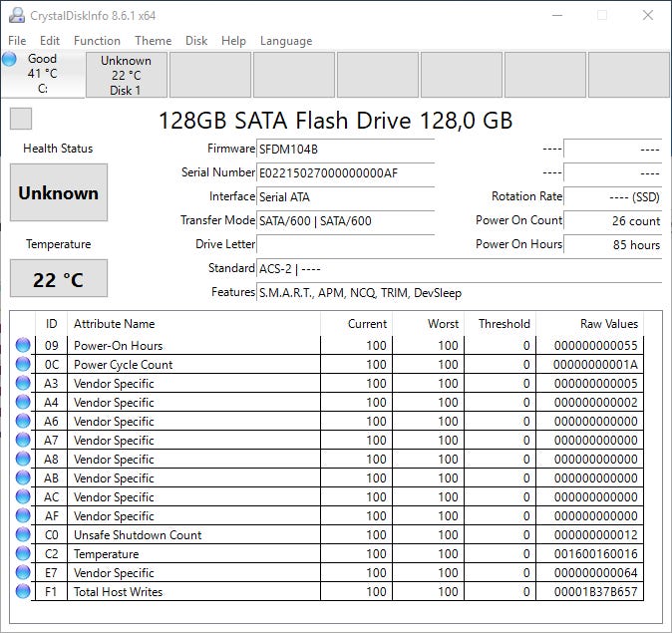Open the File menu
This screenshot has height=633, width=672.
(x=17, y=41)
